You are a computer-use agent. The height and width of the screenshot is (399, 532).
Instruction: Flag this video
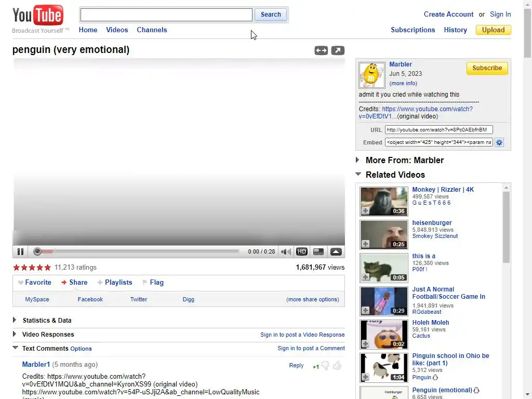(153, 282)
